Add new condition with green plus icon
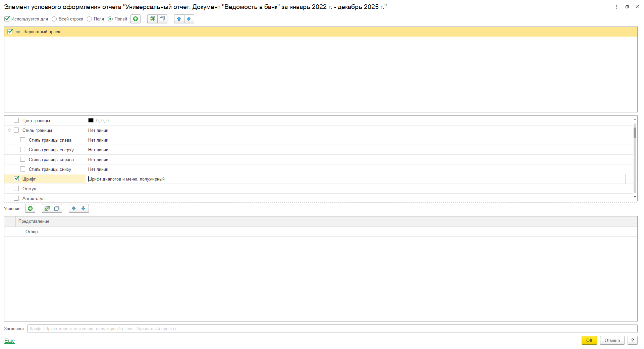 click(x=30, y=209)
